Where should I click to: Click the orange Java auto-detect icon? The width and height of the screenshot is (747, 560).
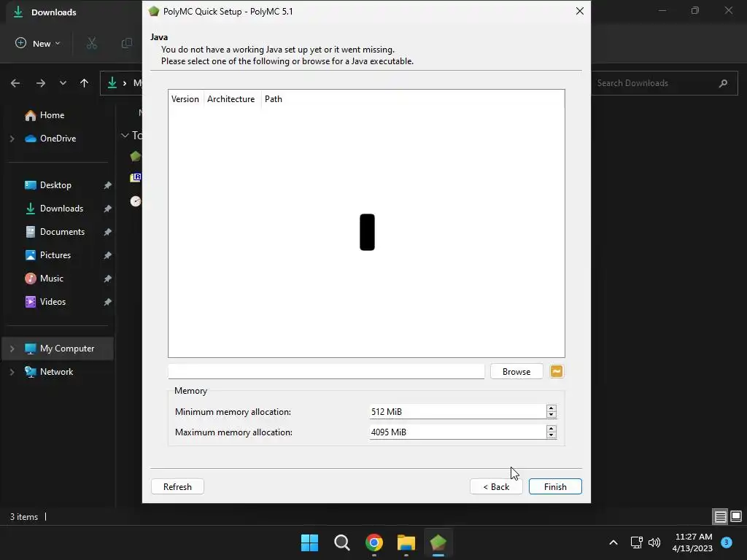(557, 371)
